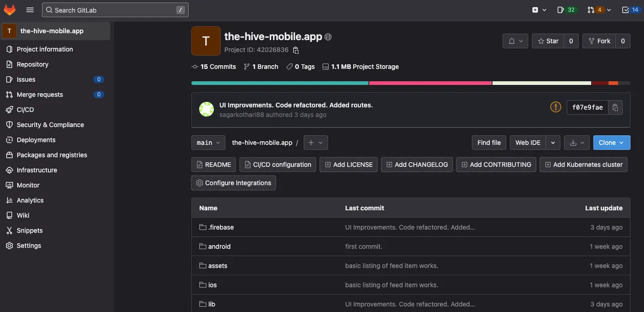Open the main branch selector dropdown
The image size is (644, 312).
coord(208,143)
